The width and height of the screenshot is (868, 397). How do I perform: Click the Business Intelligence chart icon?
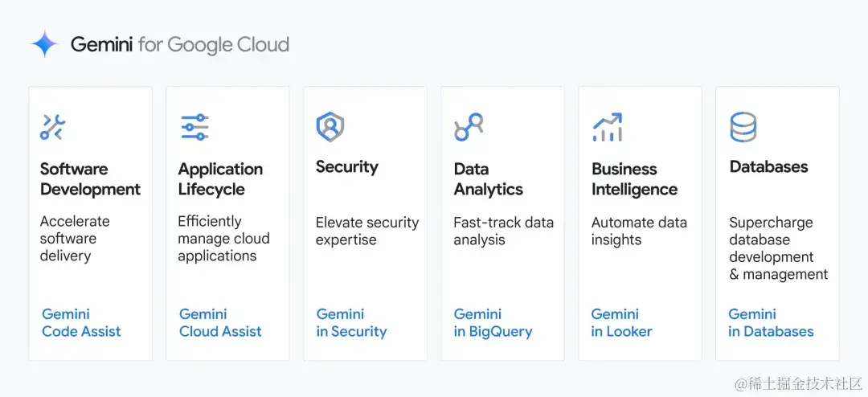(x=608, y=127)
